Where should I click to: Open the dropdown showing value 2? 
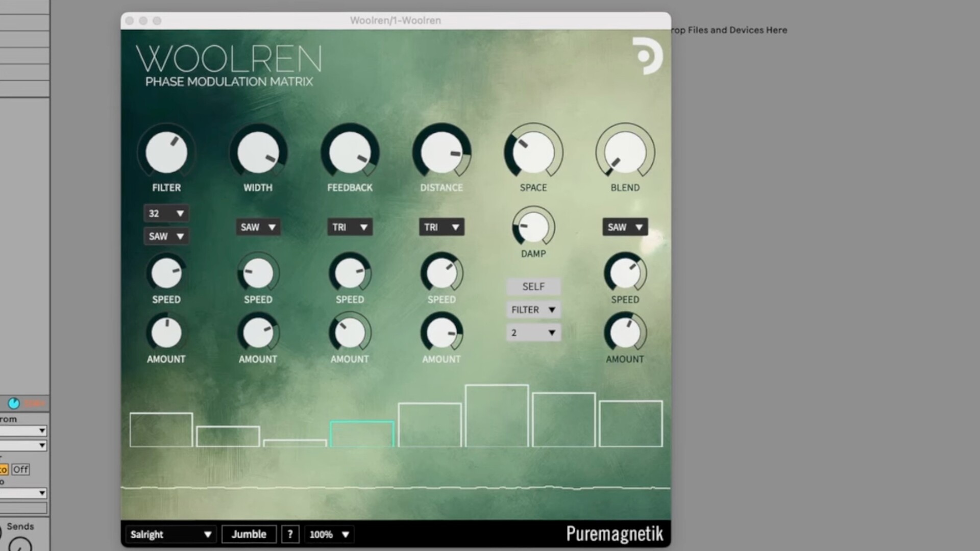pos(533,333)
